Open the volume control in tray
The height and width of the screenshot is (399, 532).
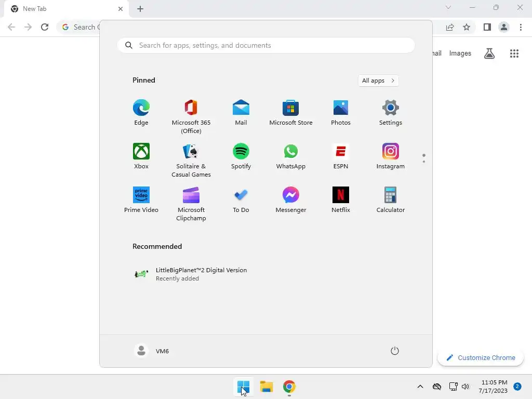[x=465, y=387]
